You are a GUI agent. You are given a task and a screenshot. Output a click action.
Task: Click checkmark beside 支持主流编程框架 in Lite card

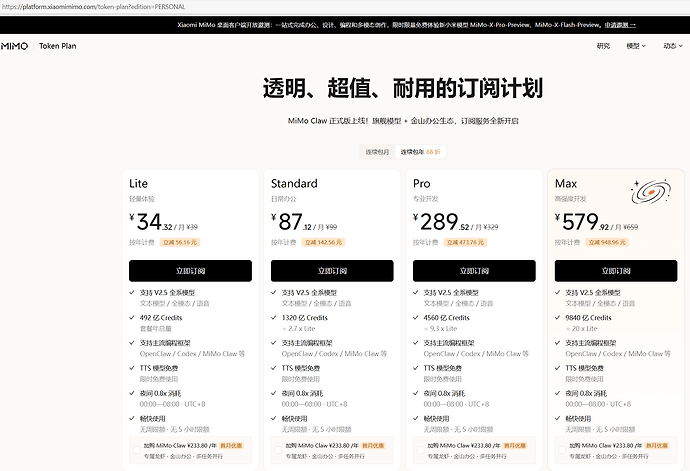(132, 342)
